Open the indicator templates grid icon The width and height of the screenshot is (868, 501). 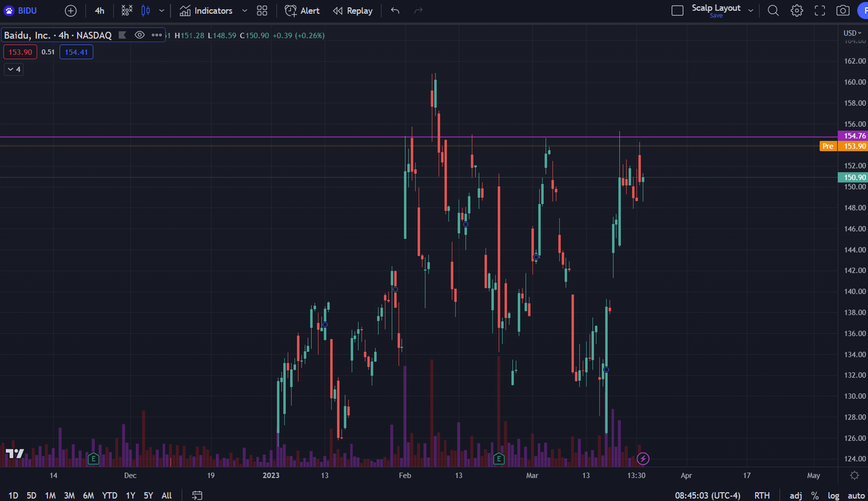(262, 10)
